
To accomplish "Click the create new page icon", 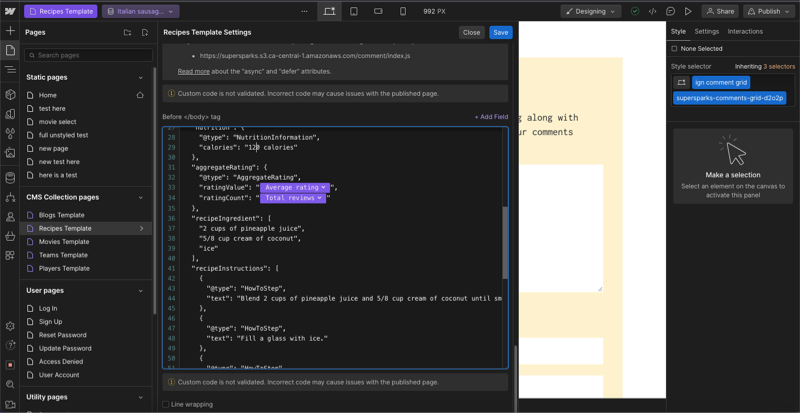I will click(145, 32).
